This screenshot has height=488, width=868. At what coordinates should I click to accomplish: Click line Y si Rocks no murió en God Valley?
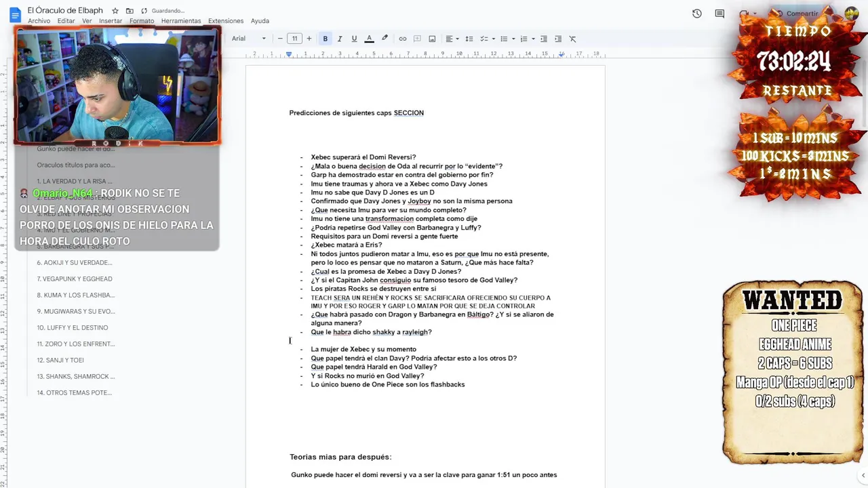[x=368, y=375]
